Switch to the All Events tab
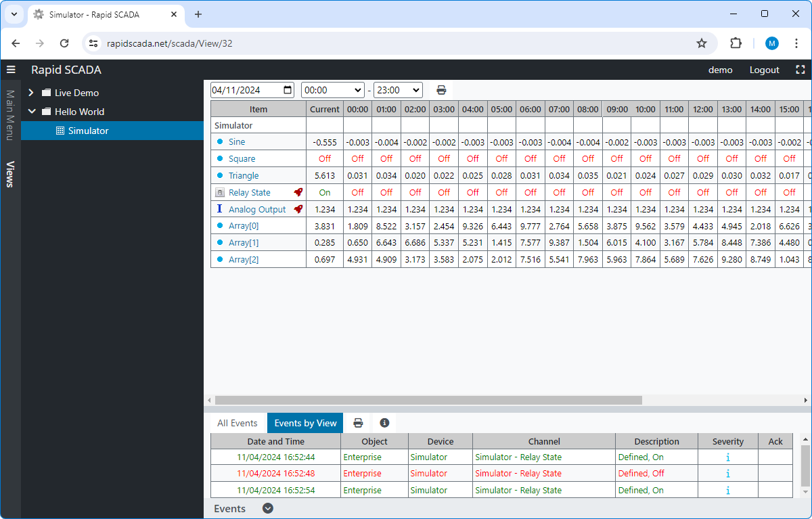Viewport: 812px width, 519px height. 238,423
